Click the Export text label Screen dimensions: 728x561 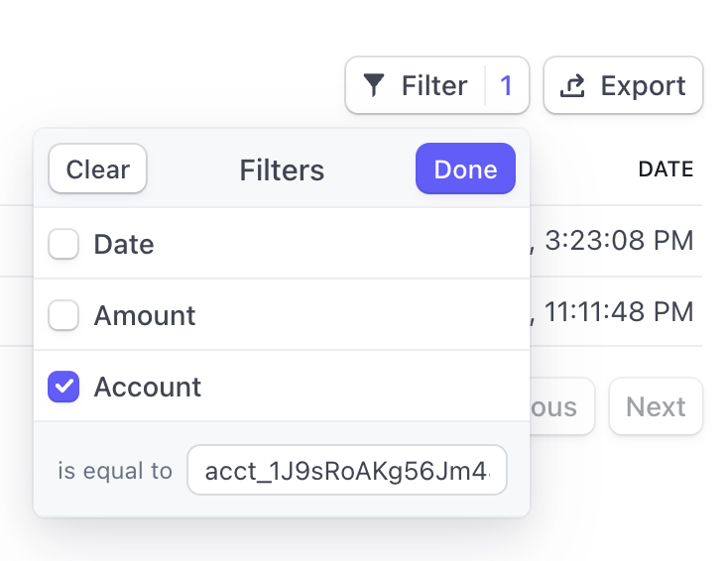pos(643,86)
